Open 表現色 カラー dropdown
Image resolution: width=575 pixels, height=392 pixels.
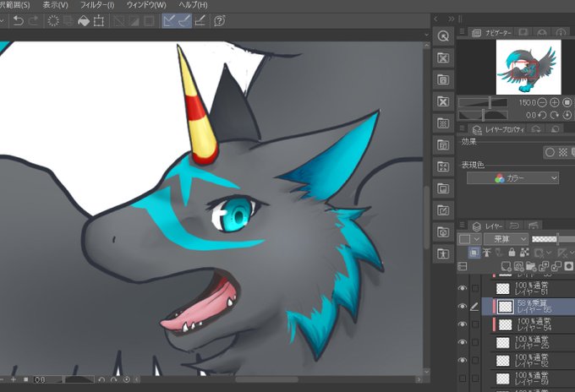pos(512,178)
